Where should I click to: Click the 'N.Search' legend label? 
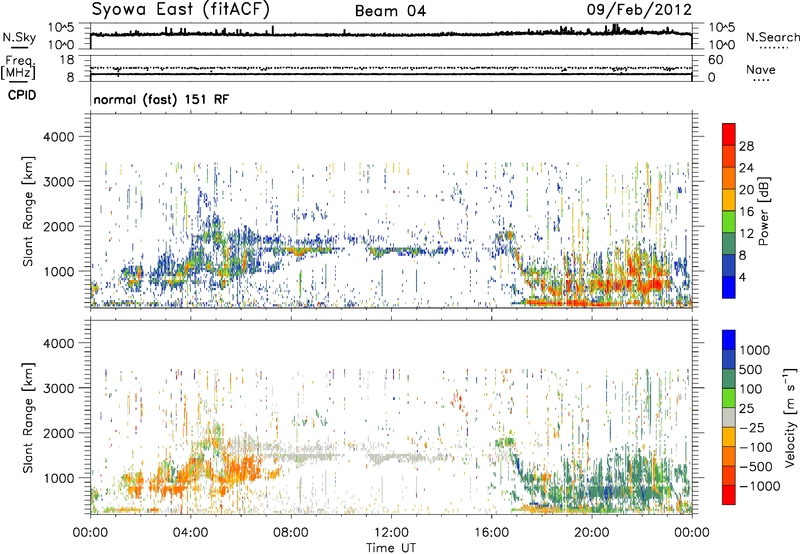coord(772,37)
